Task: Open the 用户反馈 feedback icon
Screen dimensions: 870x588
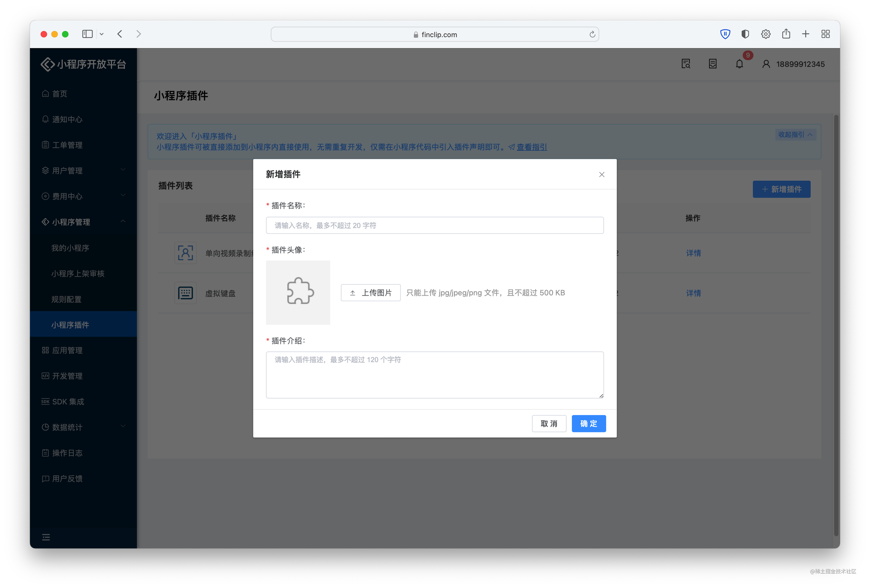Action: click(x=45, y=478)
